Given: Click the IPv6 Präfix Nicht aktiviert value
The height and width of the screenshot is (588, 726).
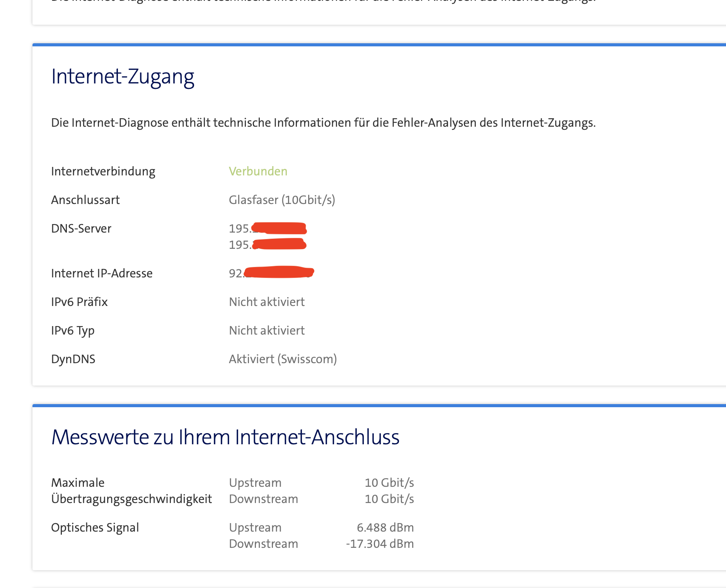Looking at the screenshot, I should 267,302.
